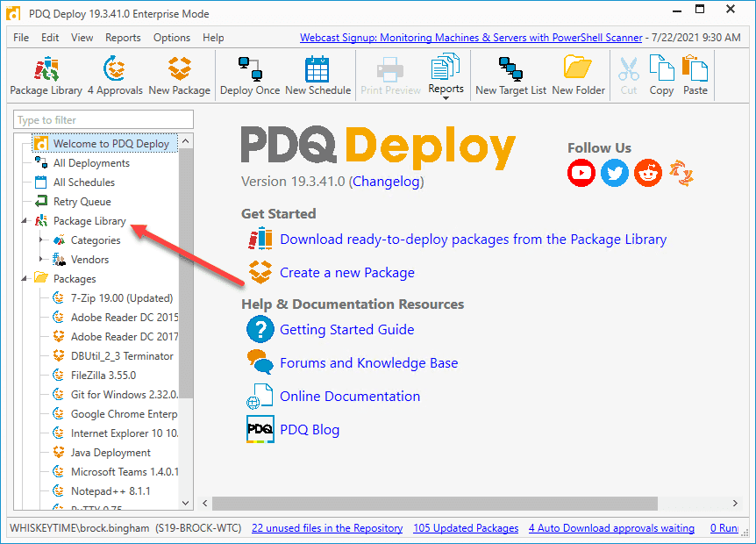
Task: Open the Options menu
Action: point(172,38)
